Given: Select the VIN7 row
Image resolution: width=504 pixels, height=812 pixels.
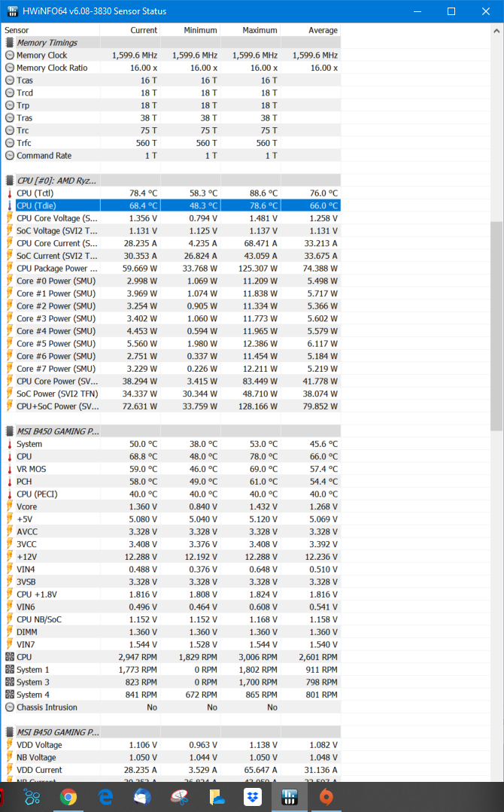Looking at the screenshot, I should pos(172,644).
